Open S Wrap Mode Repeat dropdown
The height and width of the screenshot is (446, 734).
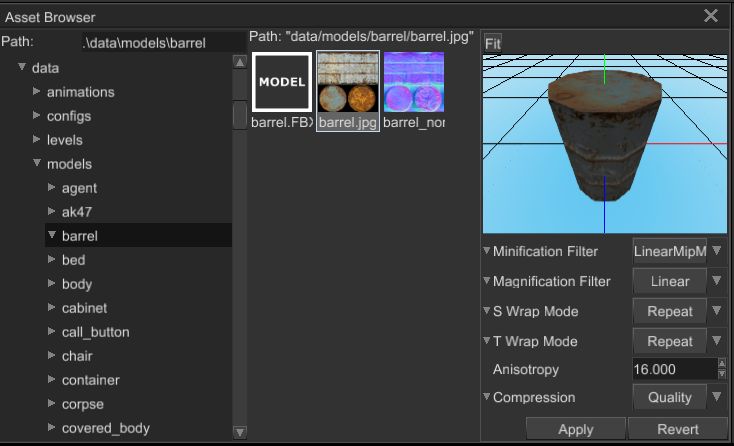click(669, 311)
